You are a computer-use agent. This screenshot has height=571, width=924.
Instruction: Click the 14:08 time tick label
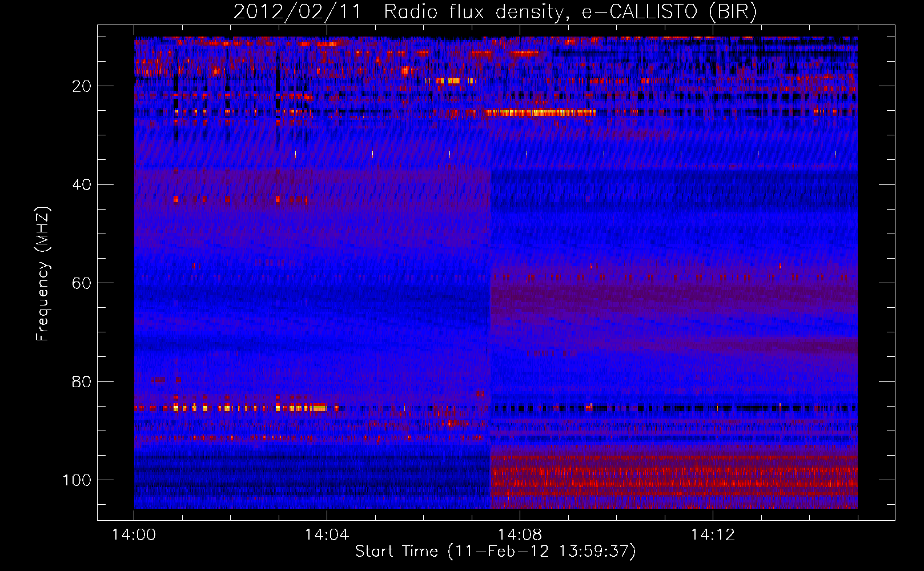pos(520,535)
